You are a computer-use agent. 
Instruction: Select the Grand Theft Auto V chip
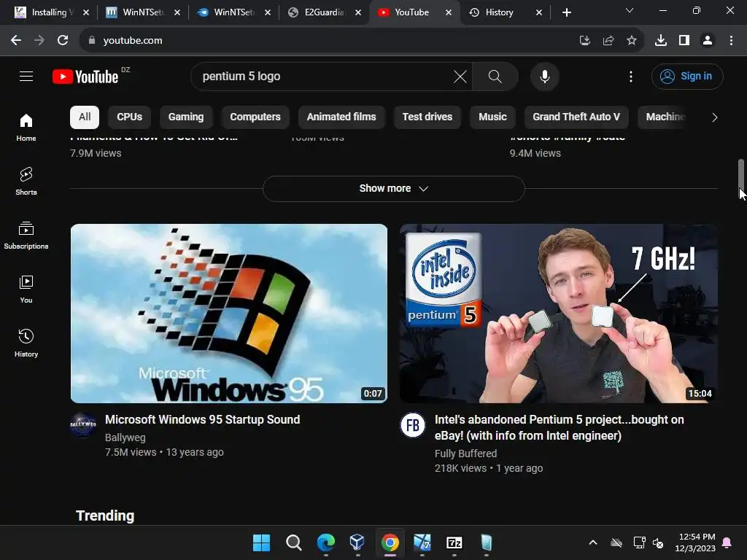(576, 117)
